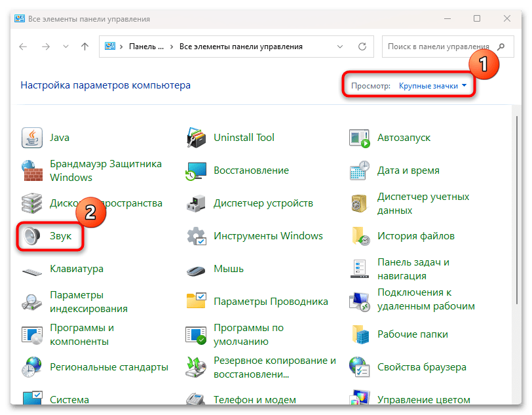The image size is (532, 415).
Task: Open Брандмауэр Защитника Windows icon
Action: 33,170
